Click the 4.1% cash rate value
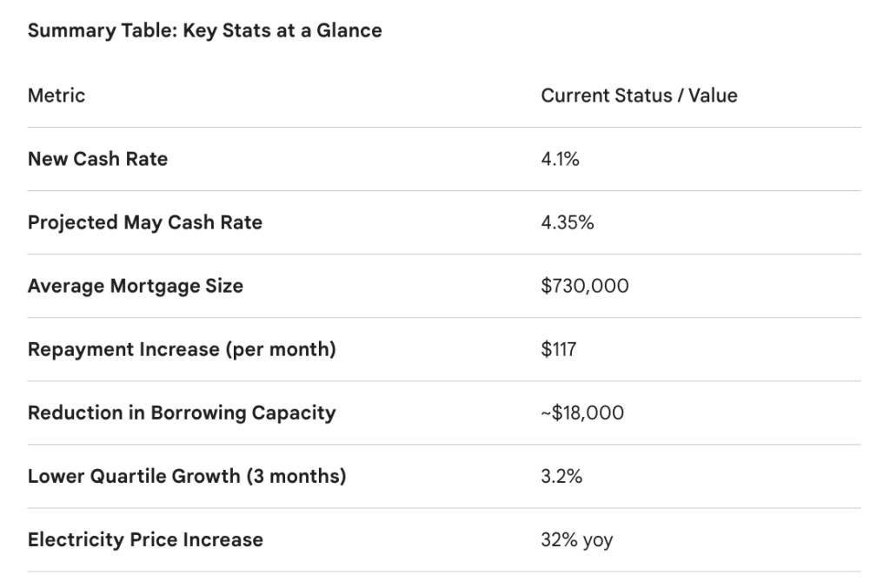The height and width of the screenshot is (588, 890). point(560,159)
